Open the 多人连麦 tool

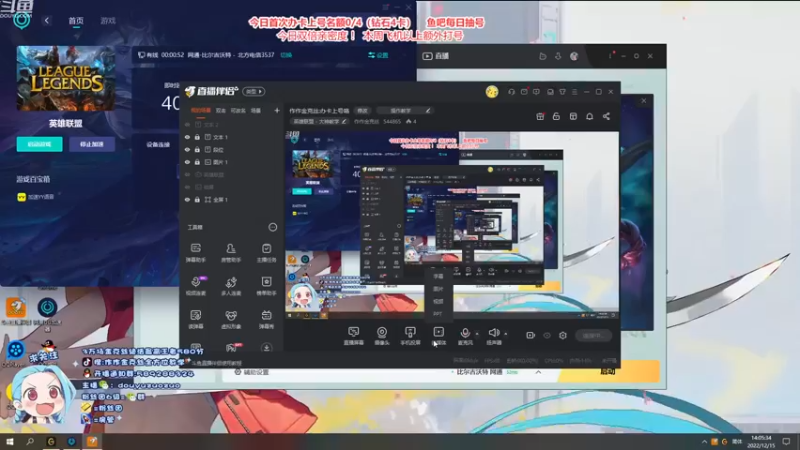[231, 286]
